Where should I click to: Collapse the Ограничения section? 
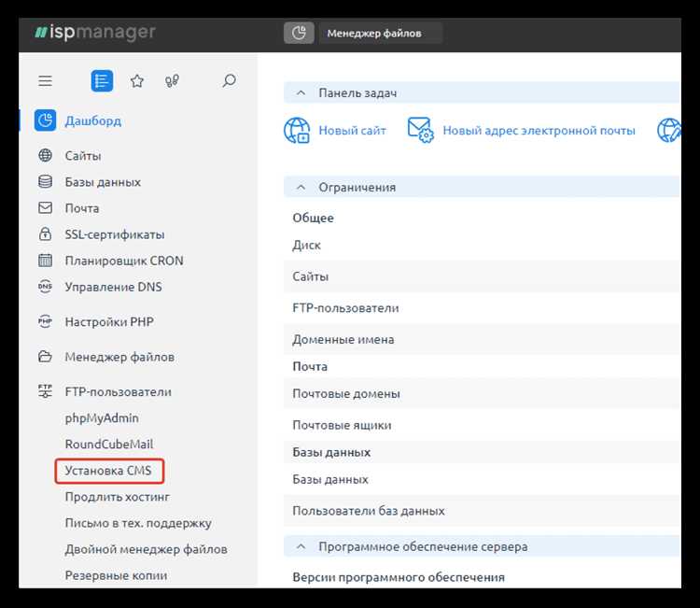(x=301, y=187)
